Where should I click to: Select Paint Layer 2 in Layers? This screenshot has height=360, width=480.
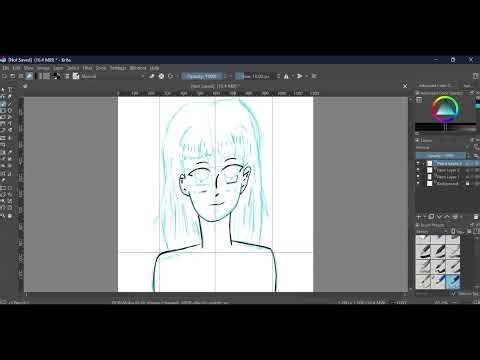(x=448, y=170)
